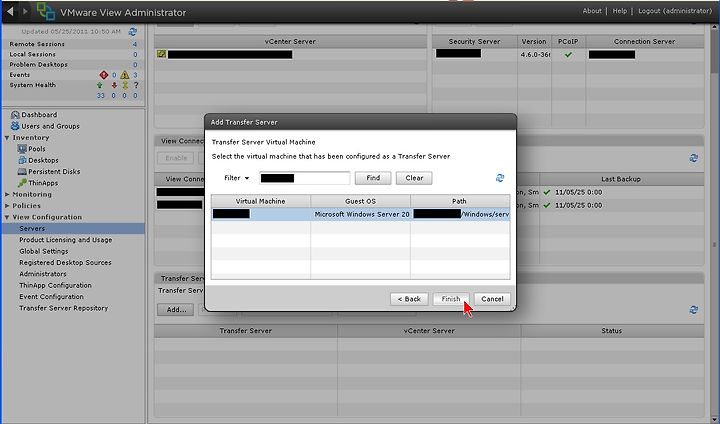Open Product Licensing and Usage
The image size is (720, 424).
66,240
